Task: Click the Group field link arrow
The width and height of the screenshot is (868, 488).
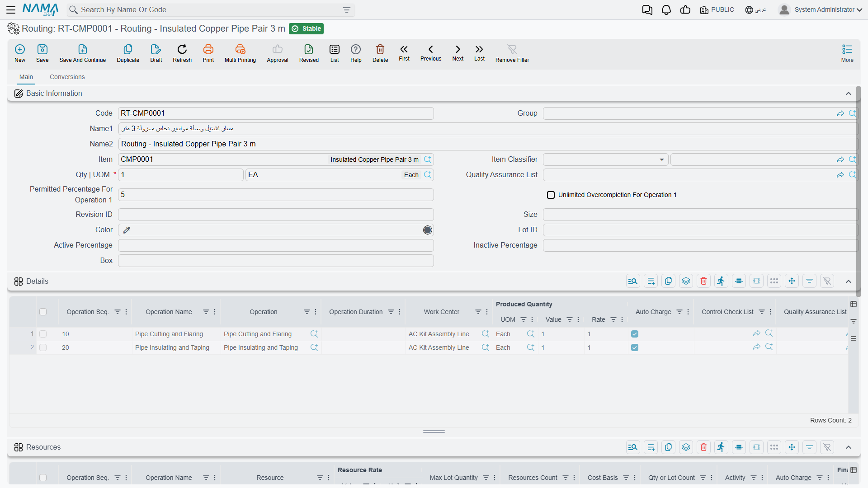Action: (x=840, y=113)
